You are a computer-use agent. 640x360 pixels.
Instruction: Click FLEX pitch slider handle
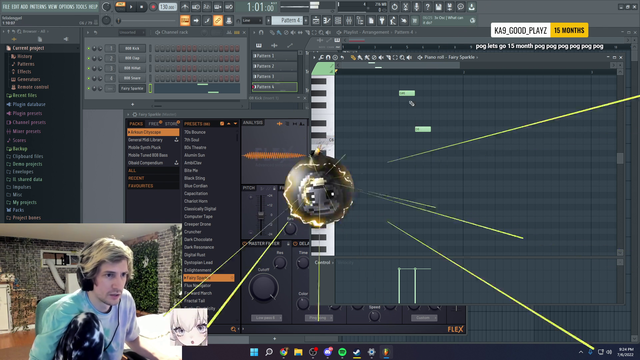(260, 214)
